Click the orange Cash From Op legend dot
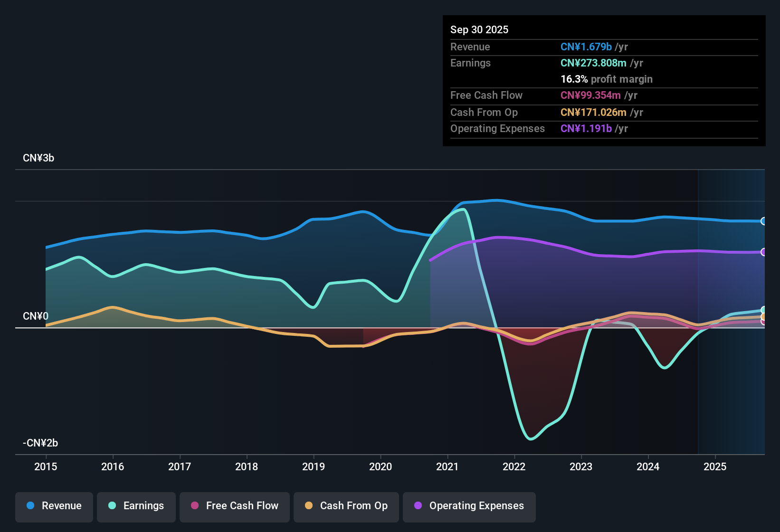The image size is (780, 532). [x=309, y=506]
